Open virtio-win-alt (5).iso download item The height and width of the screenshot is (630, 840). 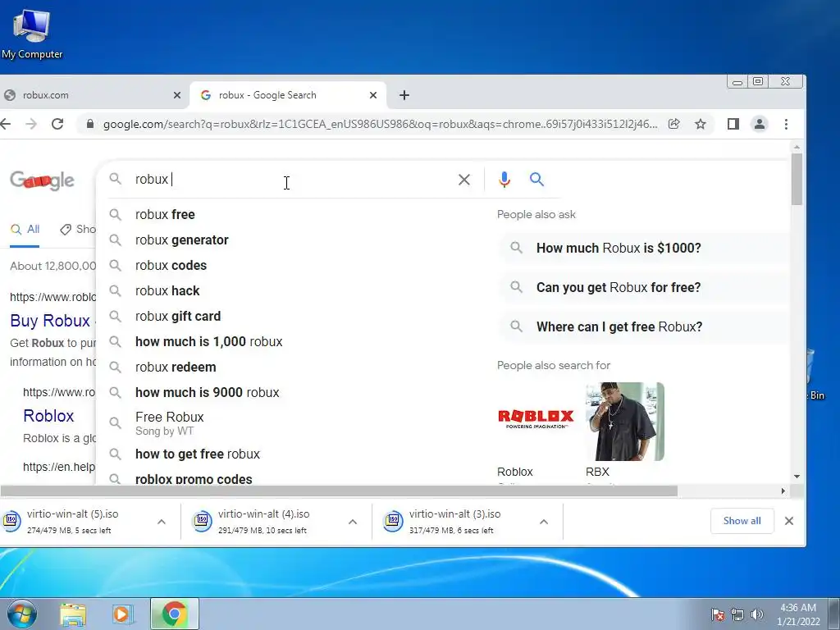(74, 521)
